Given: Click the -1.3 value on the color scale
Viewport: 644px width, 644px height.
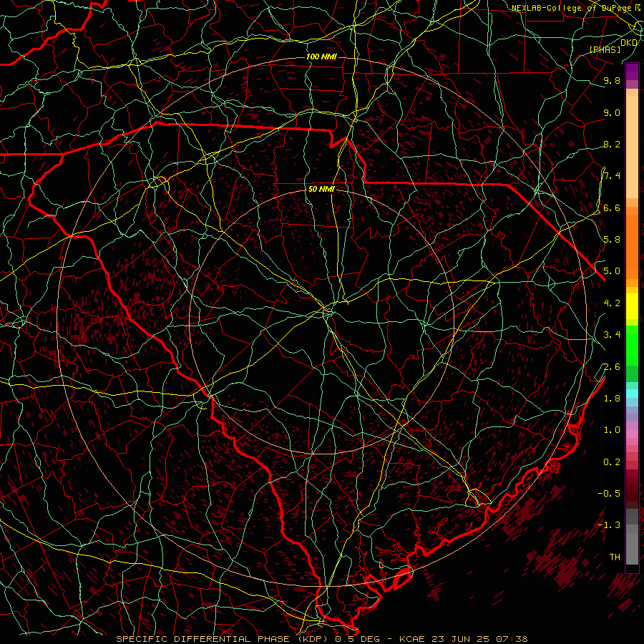Looking at the screenshot, I should click(609, 525).
